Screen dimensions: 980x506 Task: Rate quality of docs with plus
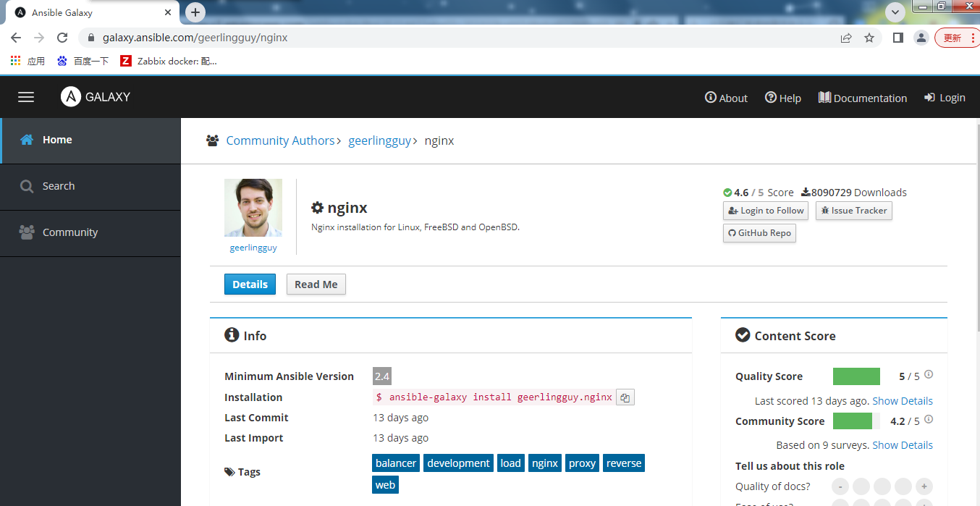(x=923, y=486)
